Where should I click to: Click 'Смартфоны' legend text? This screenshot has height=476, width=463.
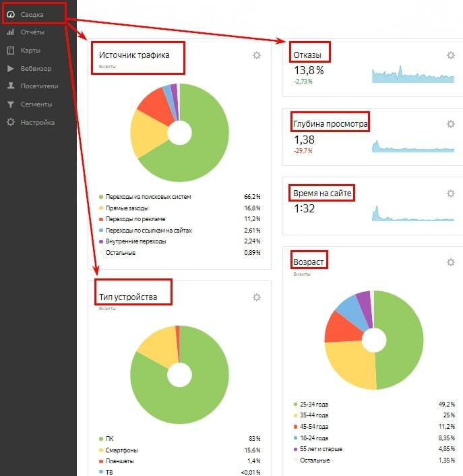click(122, 450)
